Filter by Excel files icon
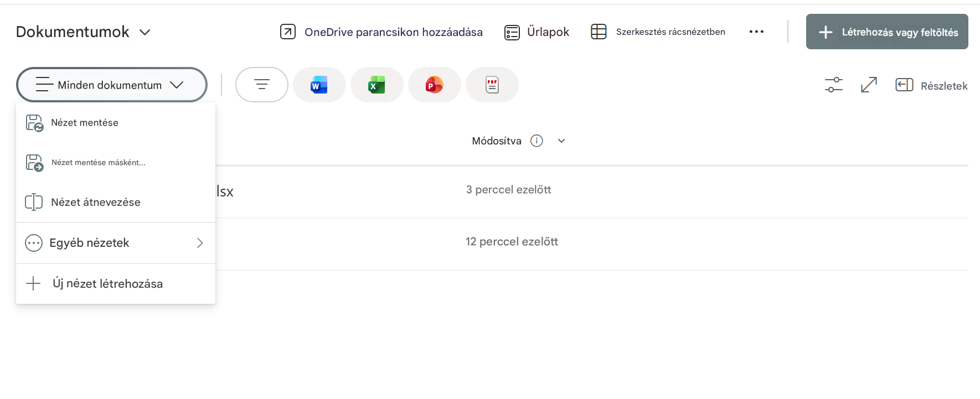 (377, 85)
